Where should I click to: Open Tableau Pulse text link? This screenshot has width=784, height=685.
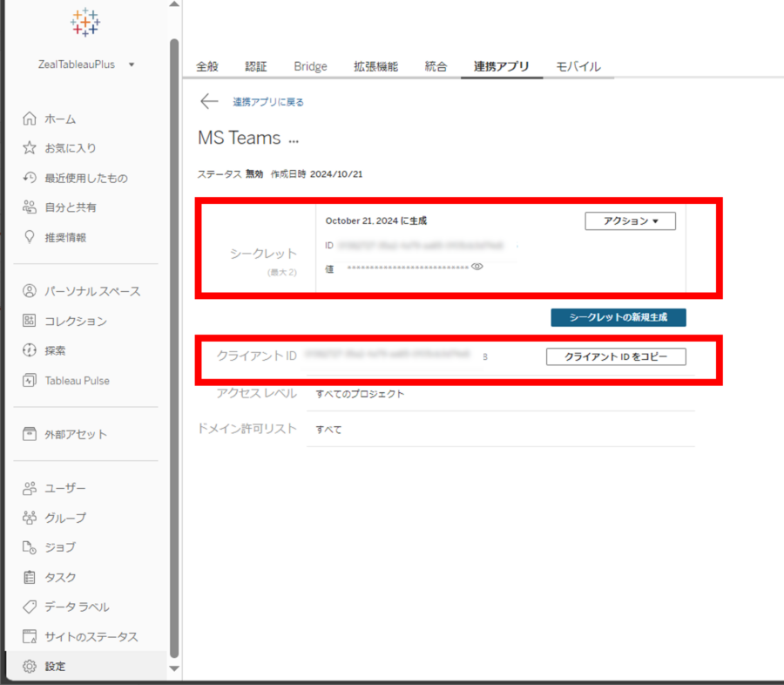click(x=77, y=381)
